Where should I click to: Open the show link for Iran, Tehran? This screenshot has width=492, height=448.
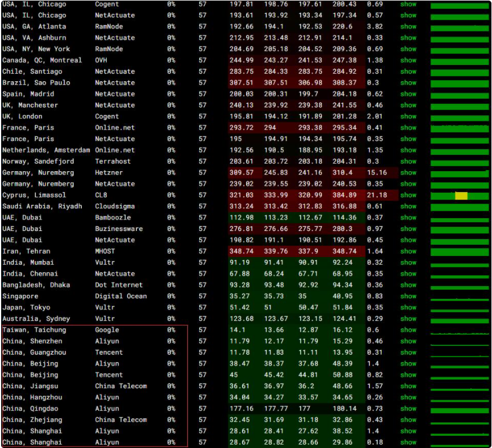pyautogui.click(x=408, y=251)
